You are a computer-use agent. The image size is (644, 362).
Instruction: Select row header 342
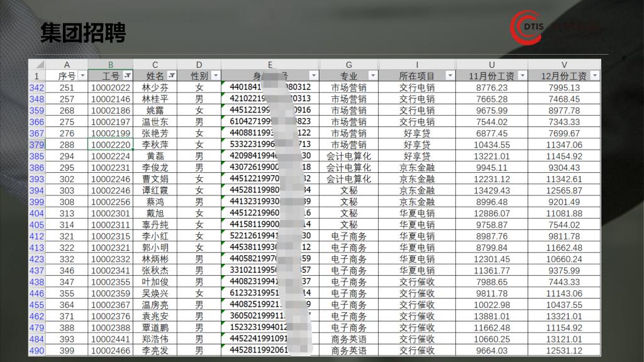coord(36,88)
